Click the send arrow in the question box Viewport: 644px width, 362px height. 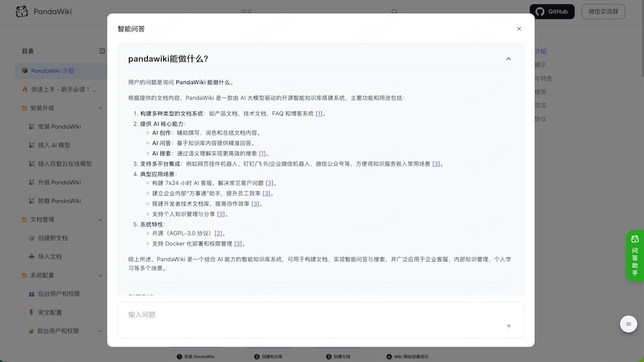(x=509, y=326)
